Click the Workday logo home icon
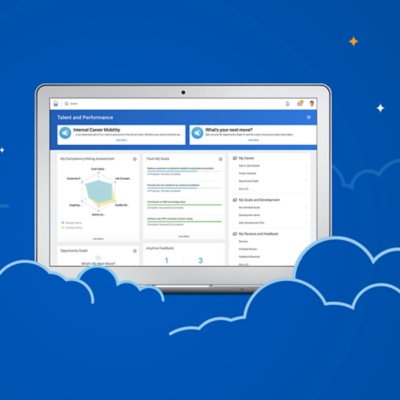 [x=56, y=104]
